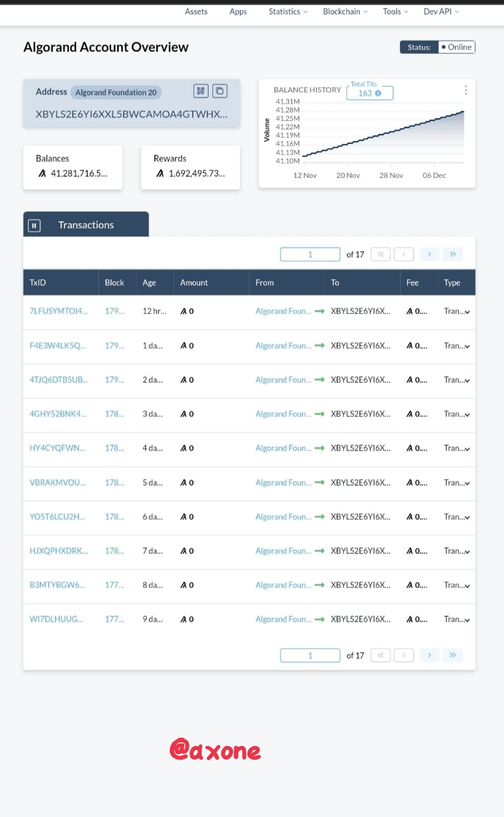Click recipient XBYLS2E6YI6X in VBRAKMVOU row
The width and height of the screenshot is (504, 817).
pyautogui.click(x=360, y=483)
